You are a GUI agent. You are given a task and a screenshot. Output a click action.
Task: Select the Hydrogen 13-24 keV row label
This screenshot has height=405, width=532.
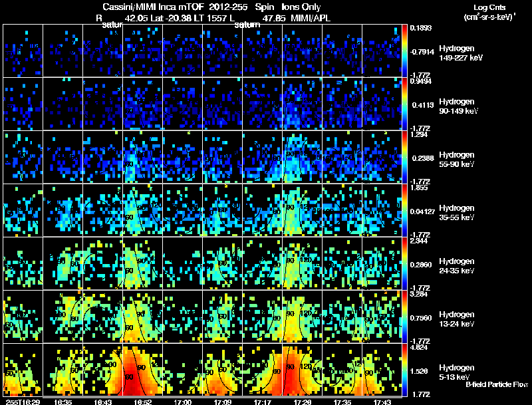457,319
